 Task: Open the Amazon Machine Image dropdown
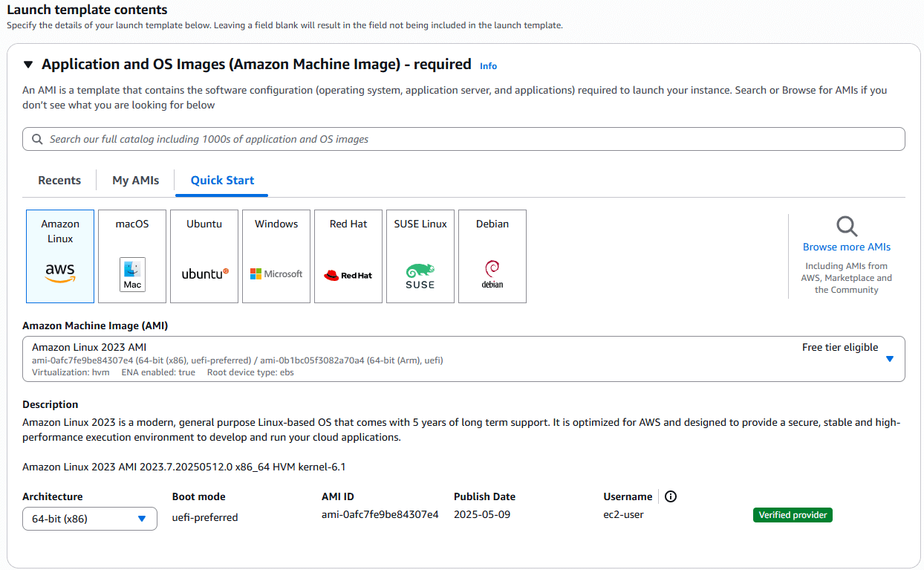pyautogui.click(x=889, y=359)
